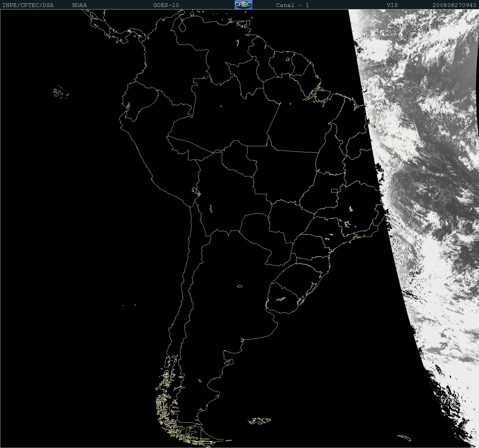Image resolution: width=479 pixels, height=448 pixels.
Task: Select the 200808270945 timestamp
Action: pos(454,5)
